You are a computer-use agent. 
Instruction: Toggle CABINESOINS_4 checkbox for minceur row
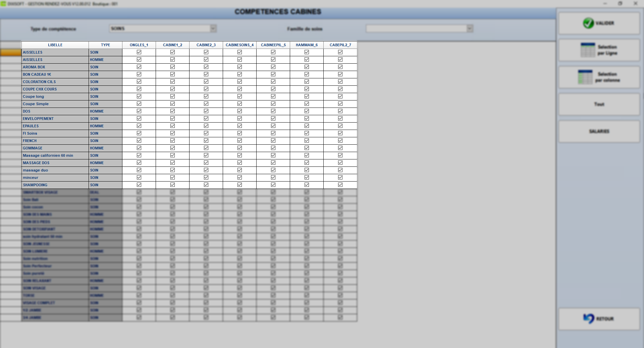click(x=239, y=178)
